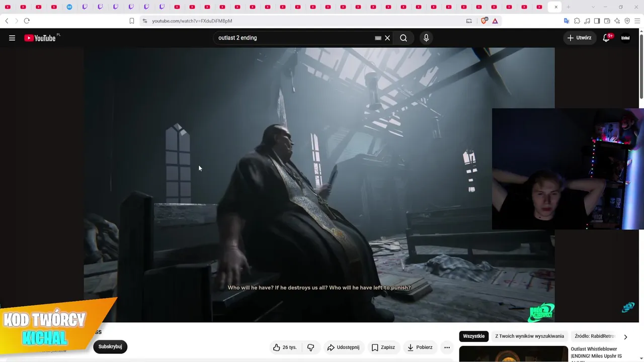Open Brave Rewards triangle icon
644x362 pixels.
[495, 21]
